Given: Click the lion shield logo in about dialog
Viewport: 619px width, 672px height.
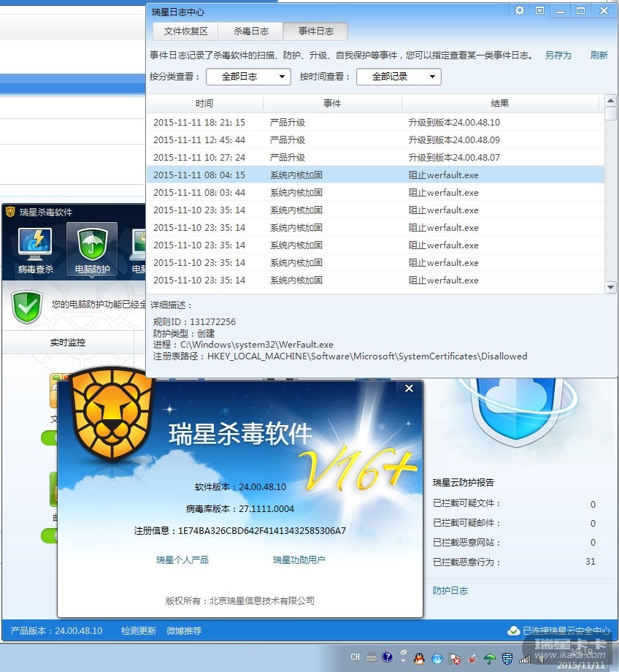Looking at the screenshot, I should pos(112,413).
